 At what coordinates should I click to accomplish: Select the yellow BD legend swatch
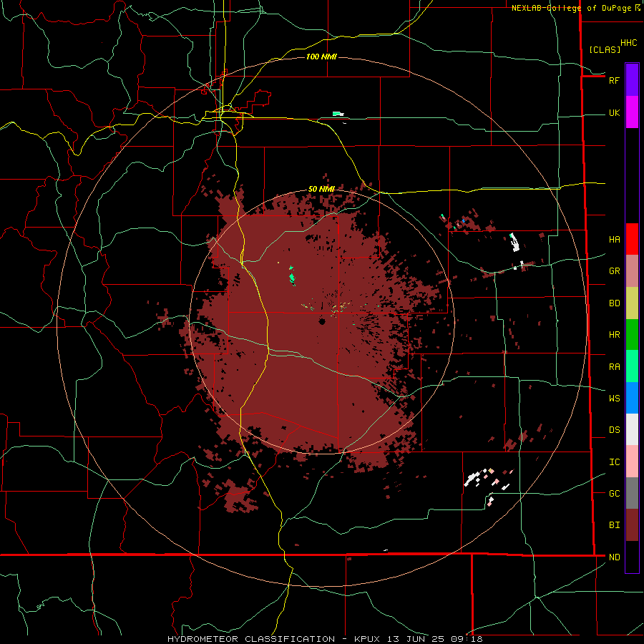point(632,303)
